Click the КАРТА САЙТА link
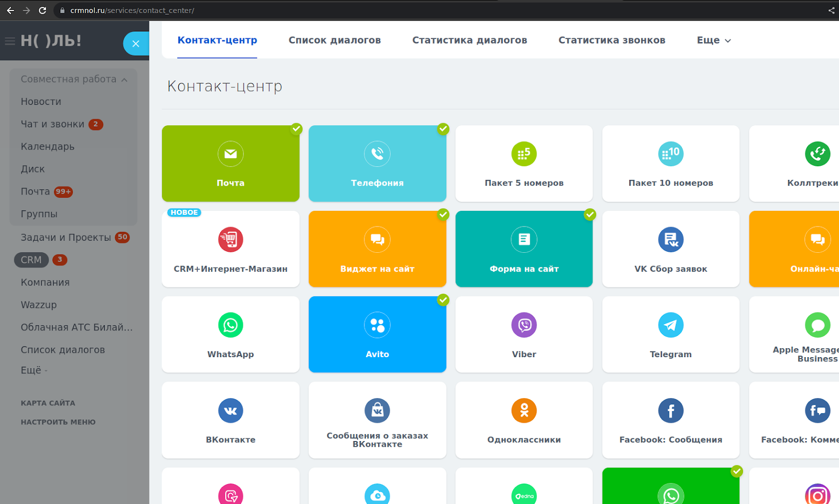Screen dimensions: 839x504 48,403
